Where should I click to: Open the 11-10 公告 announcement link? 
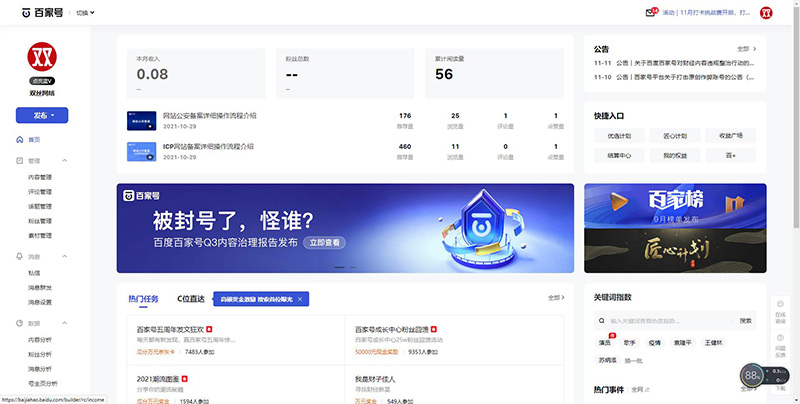(x=674, y=77)
